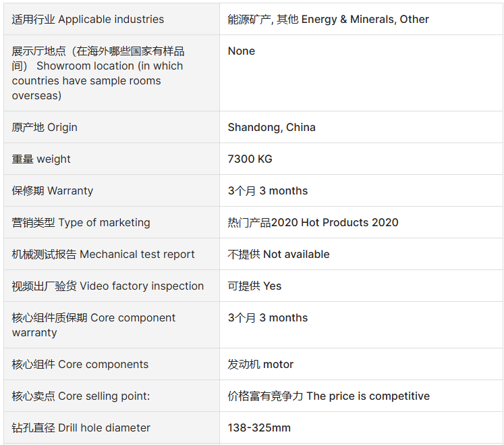Click the Showroom location label cell
This screenshot has height=445, width=504.
point(111,73)
